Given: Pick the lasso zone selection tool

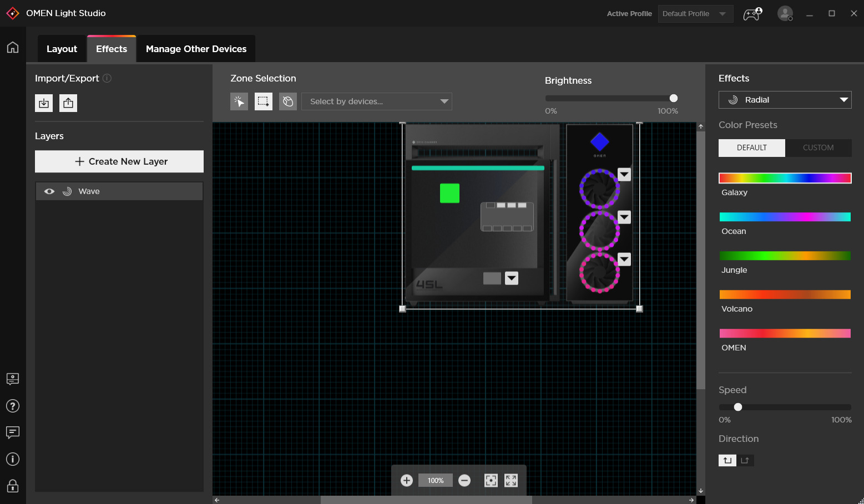Looking at the screenshot, I should click(288, 101).
